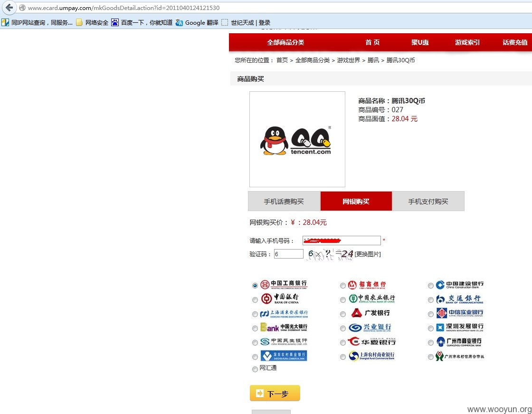Click the 中国银行 Bank of China logo
This screenshot has width=532, height=414.
(280, 298)
